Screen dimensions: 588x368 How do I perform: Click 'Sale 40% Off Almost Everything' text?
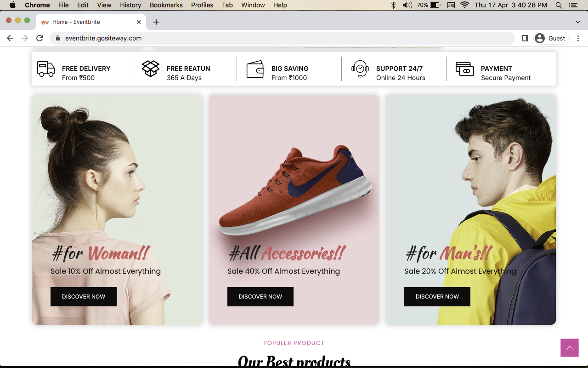tap(283, 271)
